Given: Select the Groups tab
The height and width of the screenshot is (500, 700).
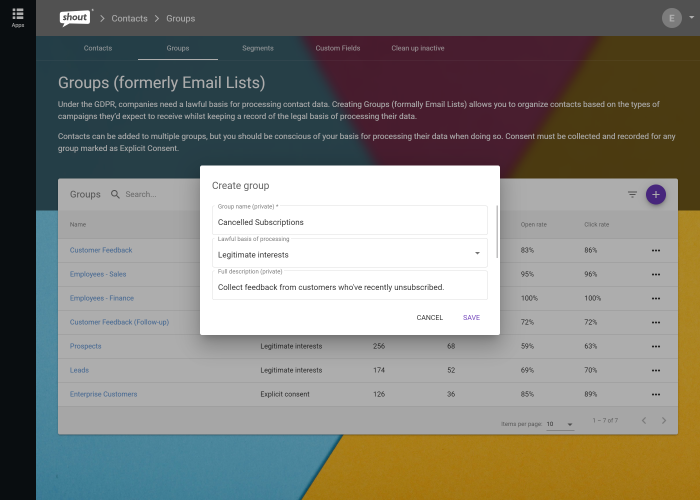Looking at the screenshot, I should click(x=178, y=48).
